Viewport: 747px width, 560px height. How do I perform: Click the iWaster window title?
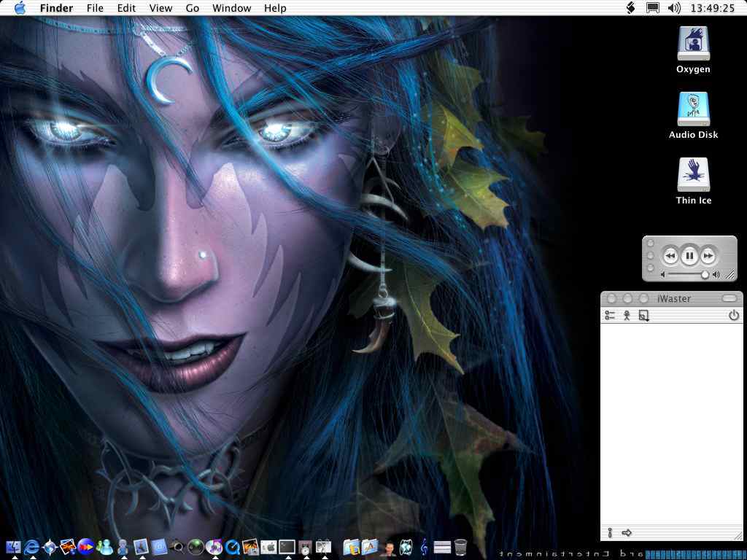pos(673,298)
